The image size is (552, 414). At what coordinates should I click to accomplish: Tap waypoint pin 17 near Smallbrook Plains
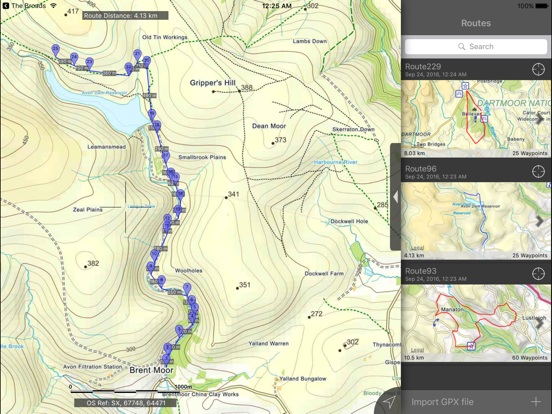tap(166, 157)
